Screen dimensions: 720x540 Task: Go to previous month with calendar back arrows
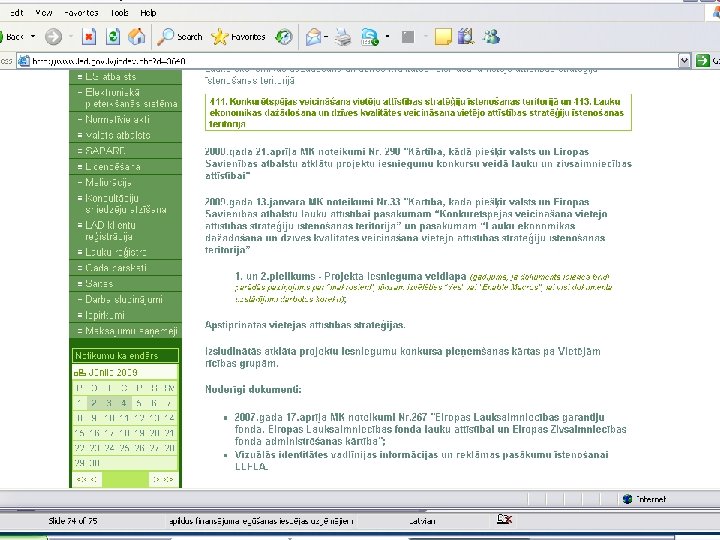click(x=86, y=479)
